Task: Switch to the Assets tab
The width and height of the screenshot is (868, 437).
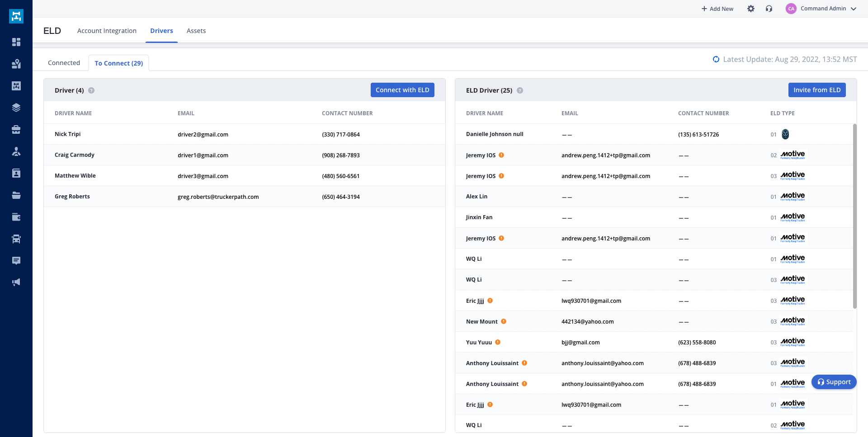Action: [x=196, y=31]
